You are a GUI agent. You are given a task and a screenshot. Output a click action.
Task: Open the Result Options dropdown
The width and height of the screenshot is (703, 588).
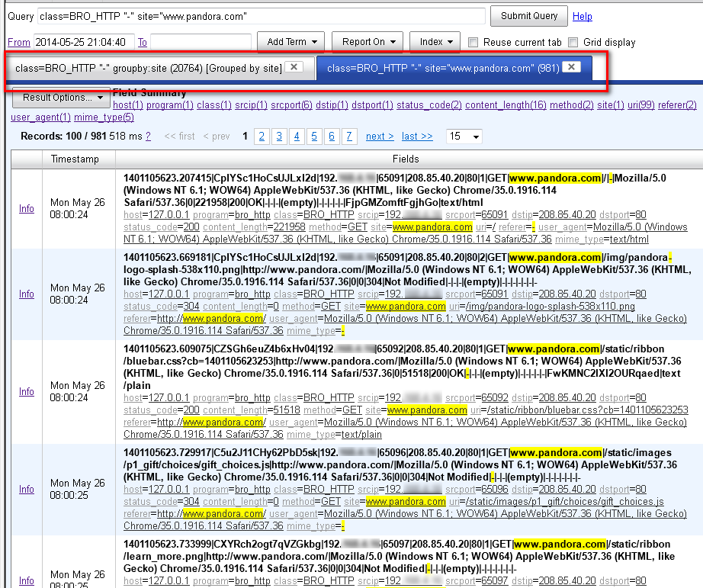tap(61, 98)
